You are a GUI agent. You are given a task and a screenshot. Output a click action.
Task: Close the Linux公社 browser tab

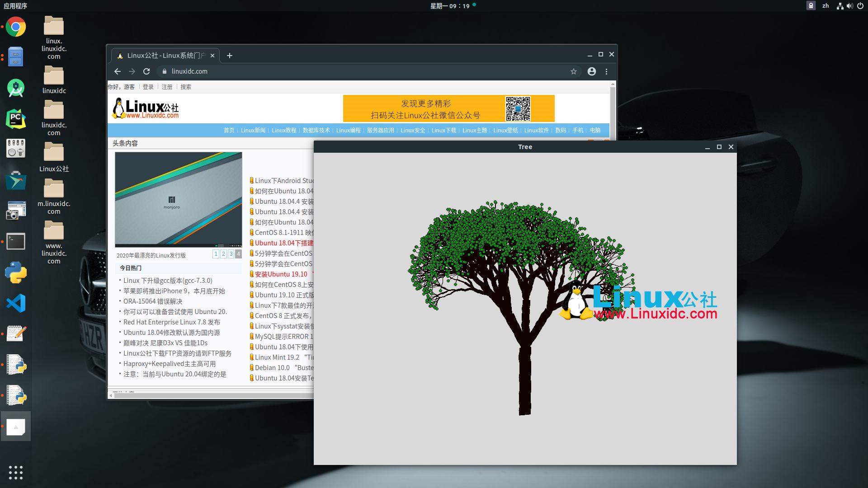[x=212, y=56]
